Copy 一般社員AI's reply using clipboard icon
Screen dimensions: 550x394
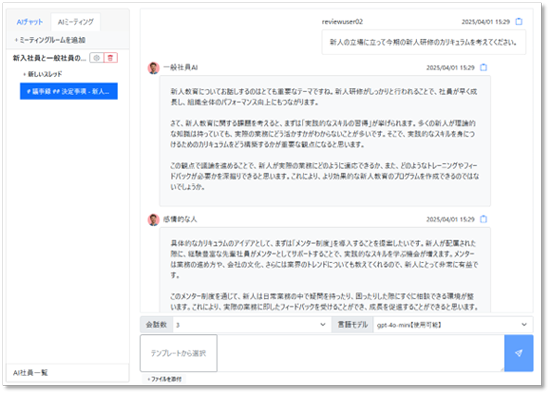point(483,67)
